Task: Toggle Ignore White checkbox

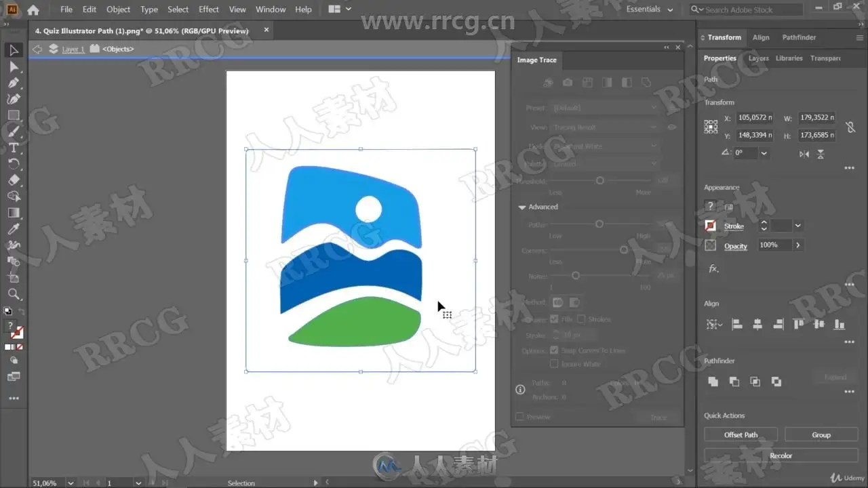Action: [554, 364]
